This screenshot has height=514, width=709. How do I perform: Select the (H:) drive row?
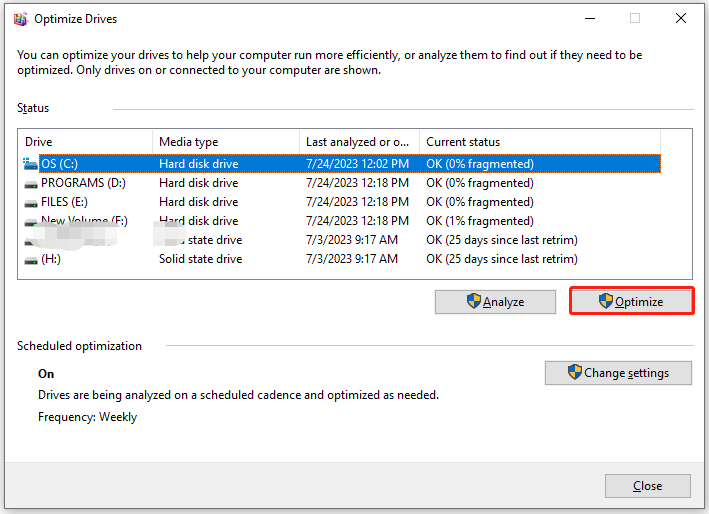click(342, 259)
